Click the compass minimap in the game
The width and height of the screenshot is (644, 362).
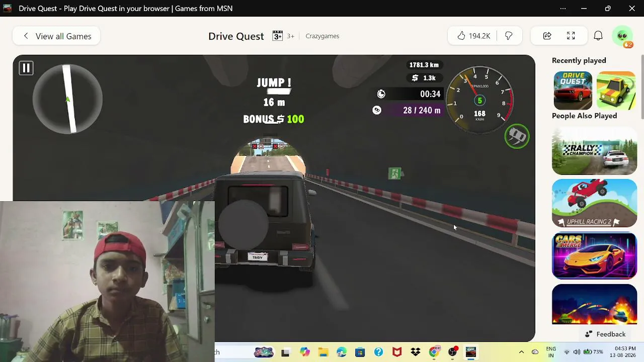(x=67, y=99)
